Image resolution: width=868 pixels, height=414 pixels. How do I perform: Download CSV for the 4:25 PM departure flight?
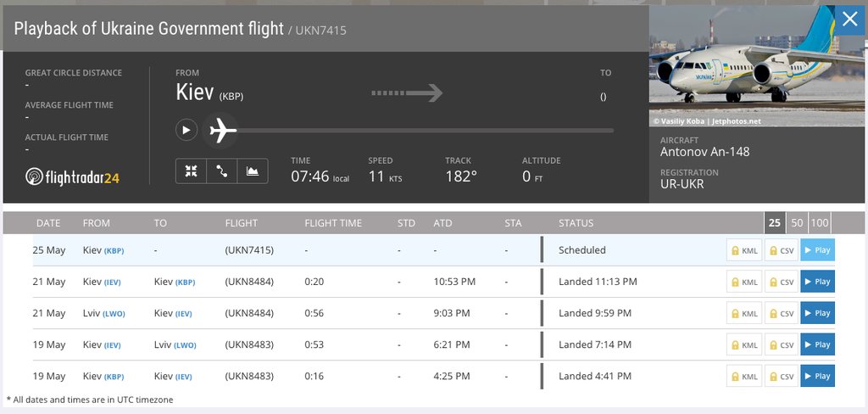pos(781,376)
